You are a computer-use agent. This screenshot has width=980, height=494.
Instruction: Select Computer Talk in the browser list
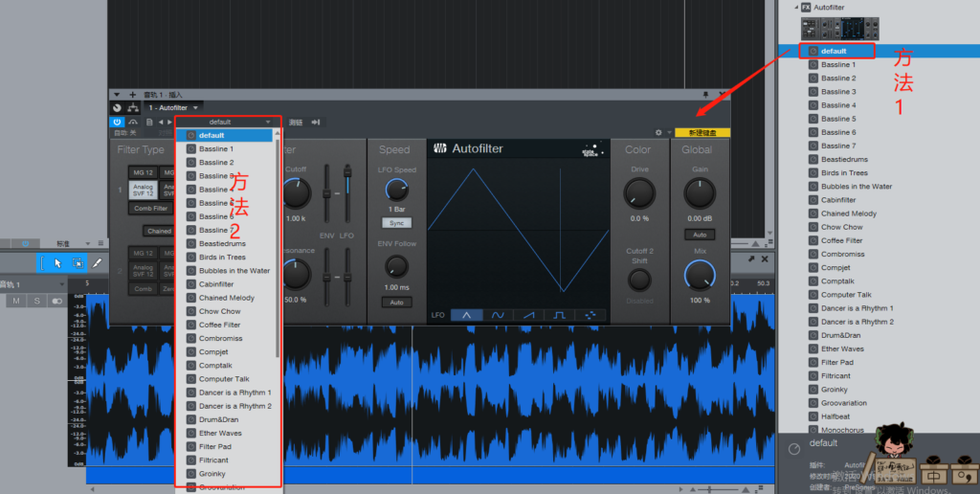point(846,295)
